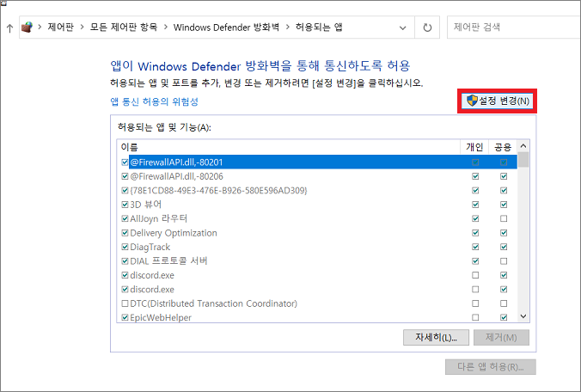Go up one level with the up arrow

9,28
